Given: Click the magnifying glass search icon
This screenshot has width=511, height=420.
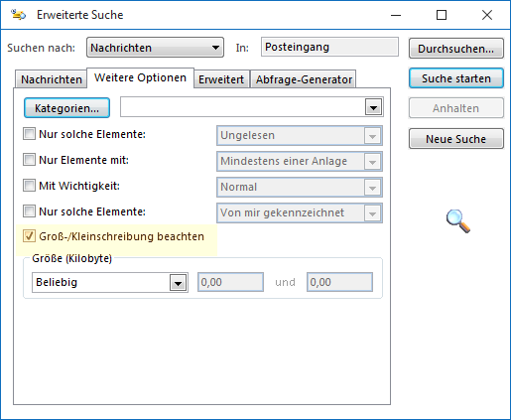Looking at the screenshot, I should (458, 221).
